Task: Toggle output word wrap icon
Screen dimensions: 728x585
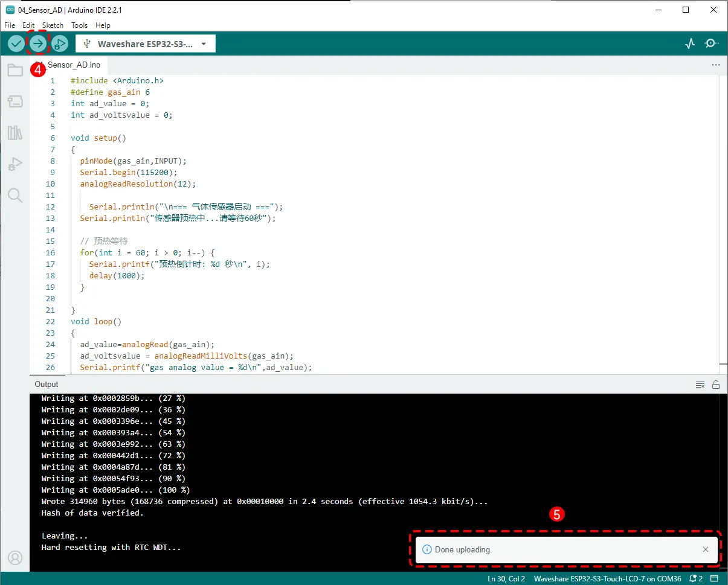Action: 700,385
